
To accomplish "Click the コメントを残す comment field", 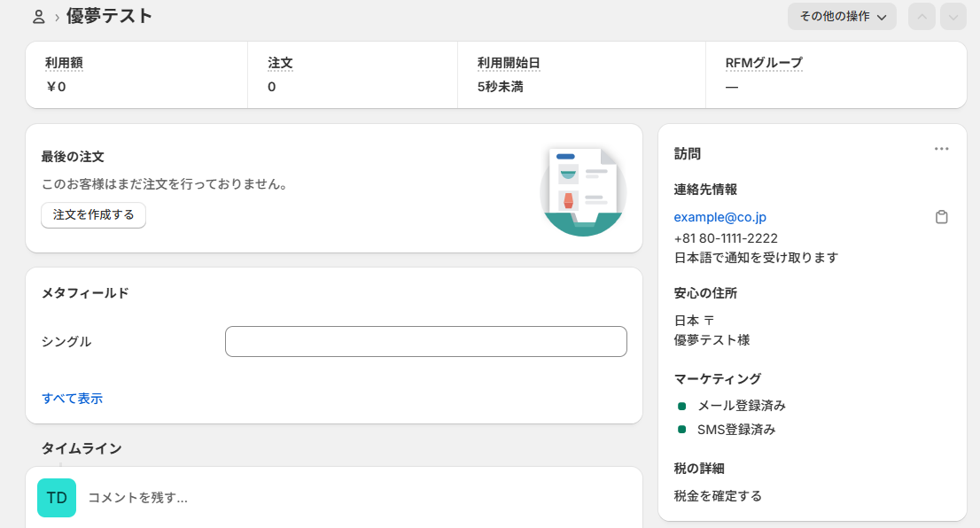I will click(x=354, y=498).
